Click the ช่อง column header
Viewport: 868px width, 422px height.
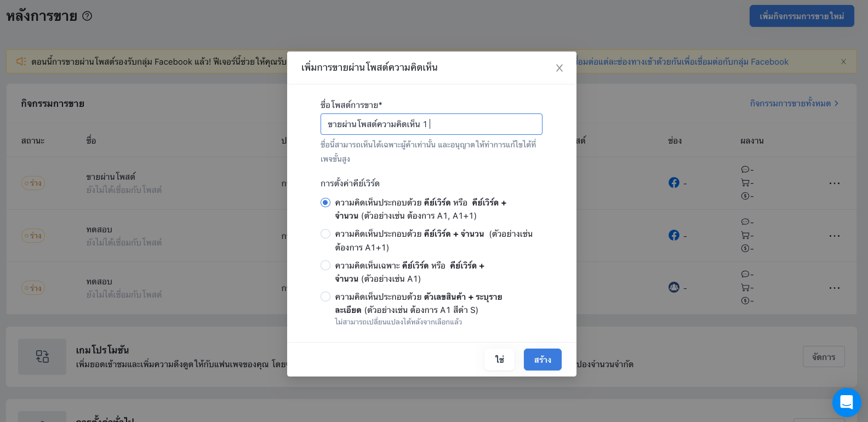click(675, 141)
